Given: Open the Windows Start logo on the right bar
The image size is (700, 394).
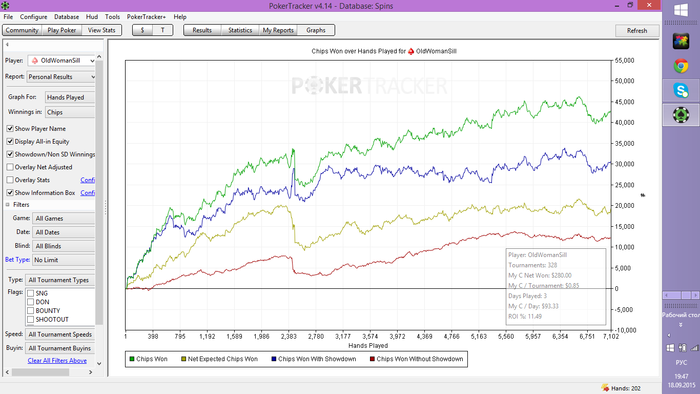Looking at the screenshot, I should pos(681,9).
